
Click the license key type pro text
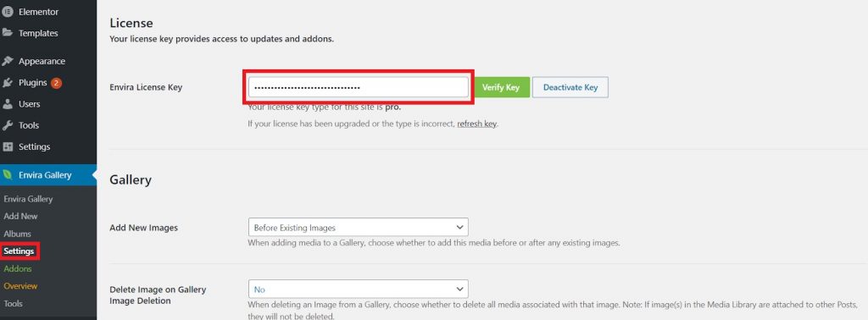click(x=325, y=108)
